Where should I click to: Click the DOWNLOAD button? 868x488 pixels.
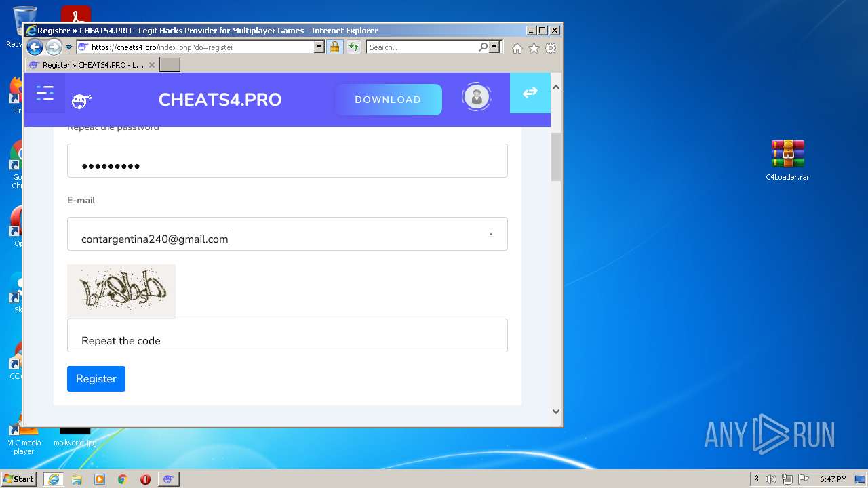388,100
